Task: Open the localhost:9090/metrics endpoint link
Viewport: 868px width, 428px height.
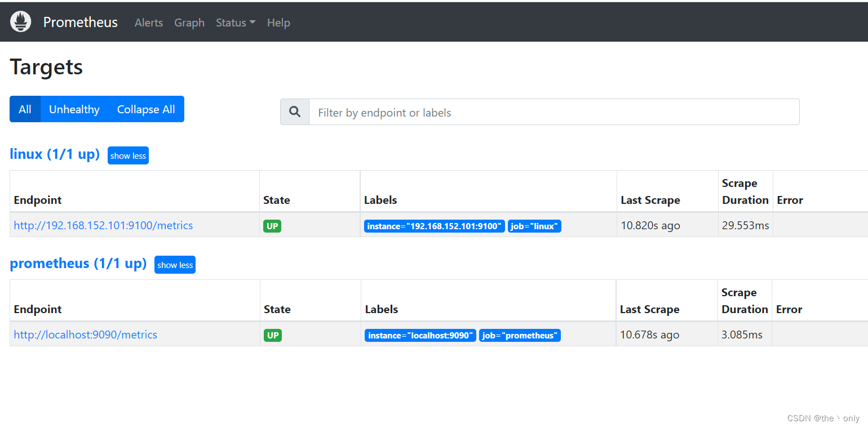Action: [86, 335]
